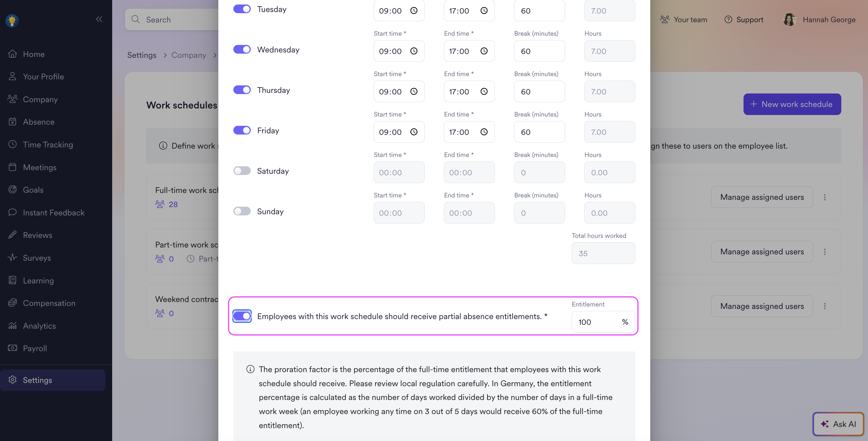Collapse the sidebar with double-chevron icon

(x=99, y=19)
